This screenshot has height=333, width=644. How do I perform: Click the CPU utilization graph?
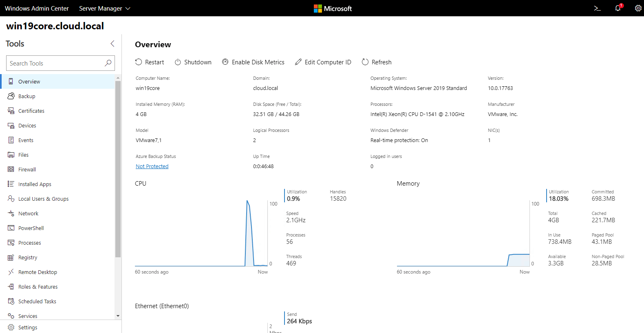pyautogui.click(x=201, y=233)
